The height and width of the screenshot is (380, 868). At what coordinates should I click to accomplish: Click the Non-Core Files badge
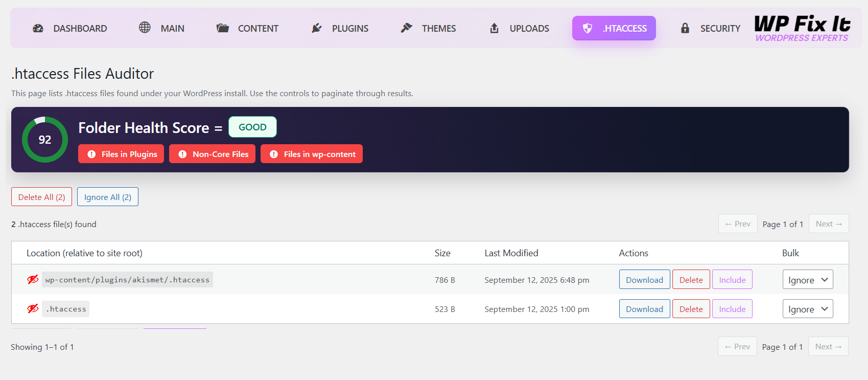[x=212, y=154]
